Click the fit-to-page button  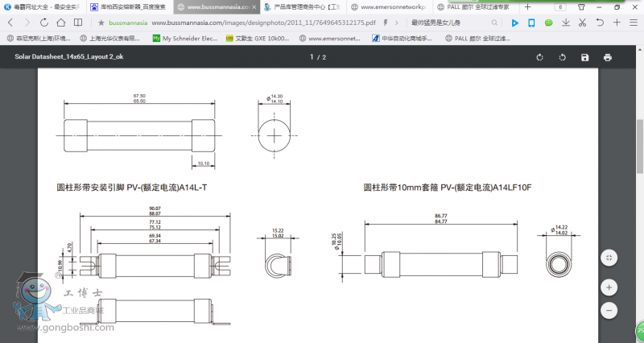(609, 258)
